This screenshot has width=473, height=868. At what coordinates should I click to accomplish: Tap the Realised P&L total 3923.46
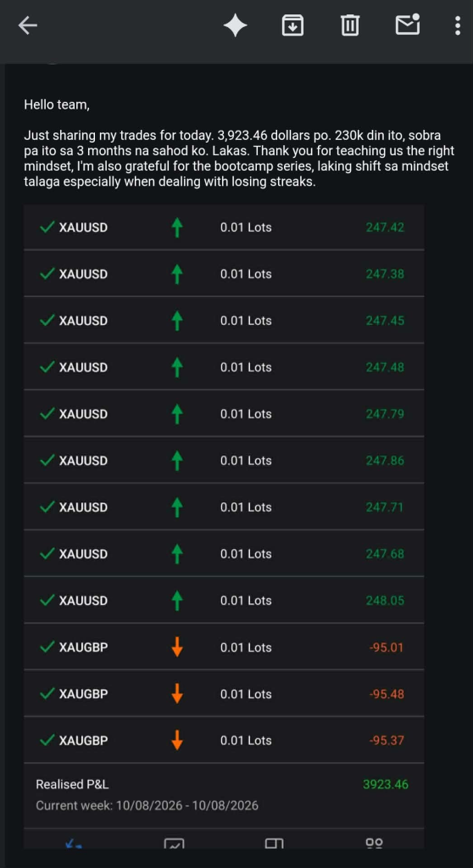point(386,784)
